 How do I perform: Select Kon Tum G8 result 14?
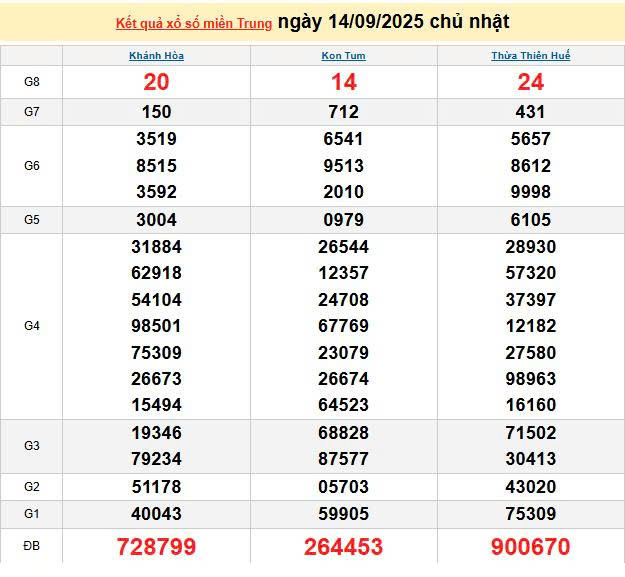344,82
